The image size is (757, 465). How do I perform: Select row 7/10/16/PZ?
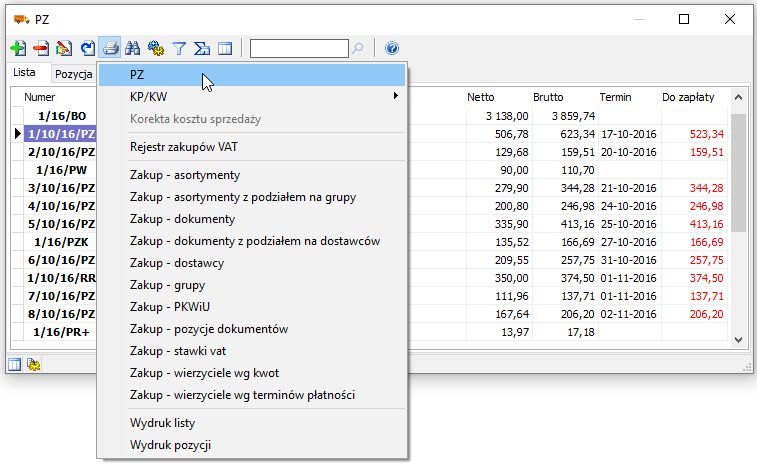61,296
